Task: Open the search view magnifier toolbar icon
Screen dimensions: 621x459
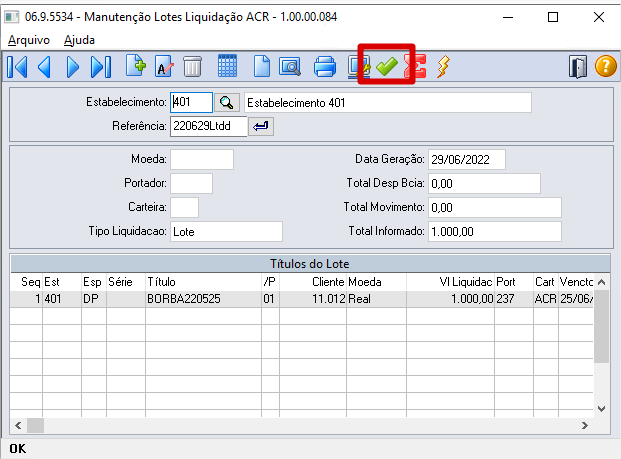Action: (x=290, y=67)
